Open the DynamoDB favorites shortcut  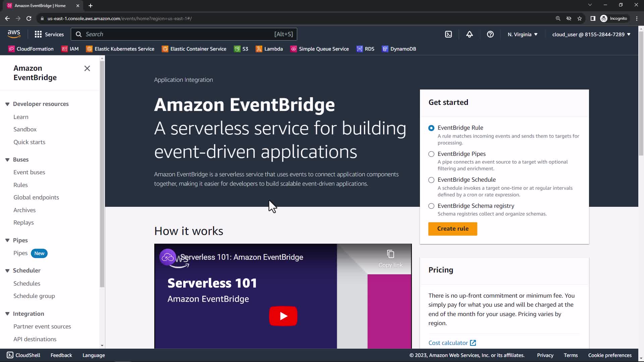pyautogui.click(x=399, y=49)
